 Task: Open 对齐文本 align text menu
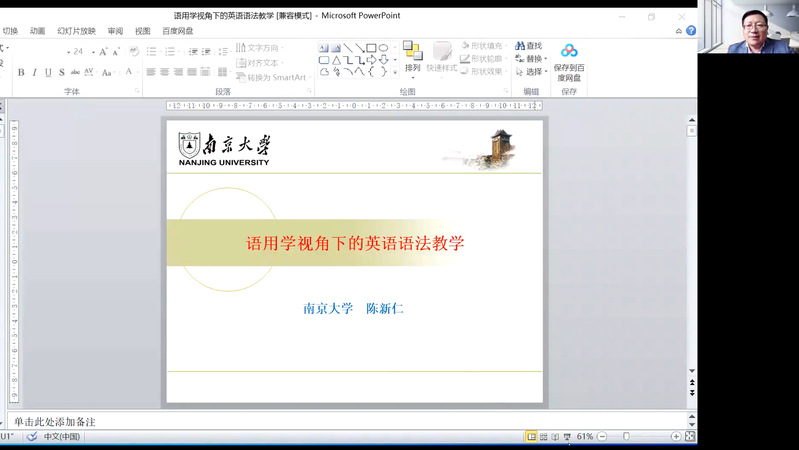tap(260, 63)
